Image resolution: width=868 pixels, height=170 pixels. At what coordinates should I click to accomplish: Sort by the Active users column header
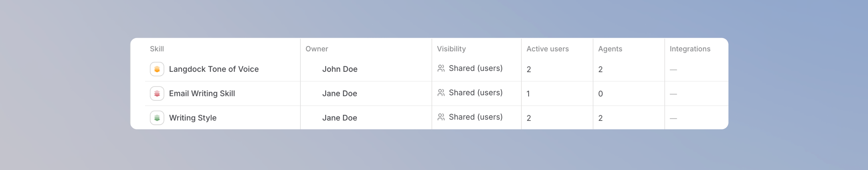(x=547, y=49)
